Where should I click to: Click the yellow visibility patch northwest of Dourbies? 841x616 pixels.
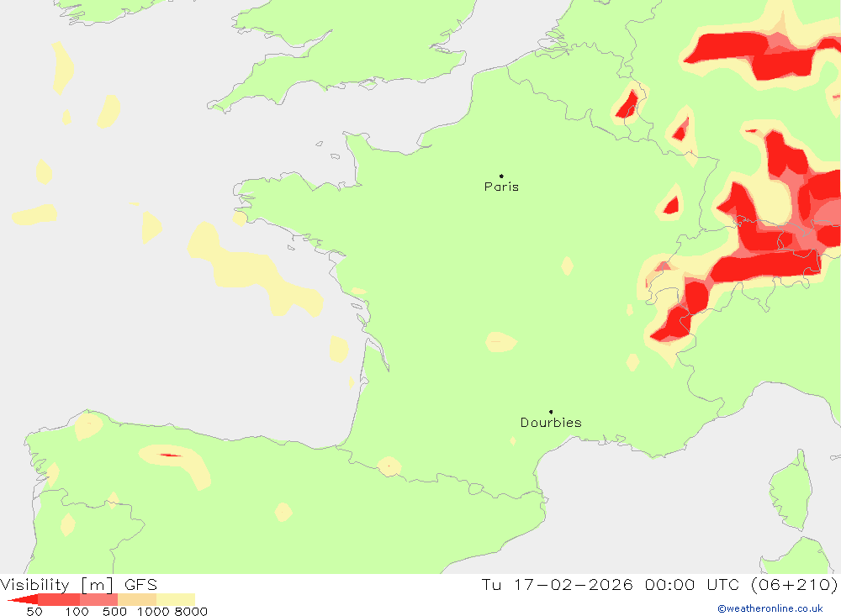pos(501,341)
